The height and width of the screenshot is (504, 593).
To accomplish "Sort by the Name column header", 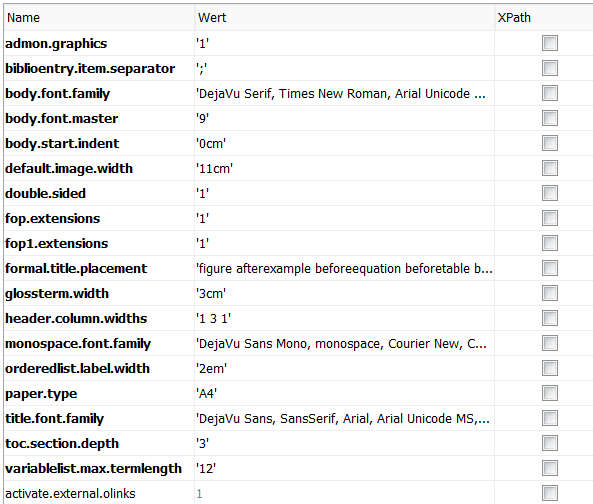I will [99, 17].
